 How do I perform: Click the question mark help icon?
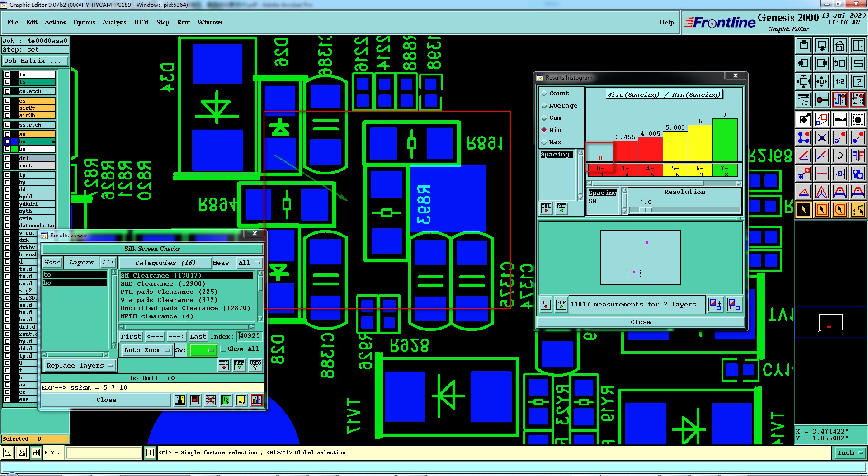pyautogui.click(x=858, y=81)
